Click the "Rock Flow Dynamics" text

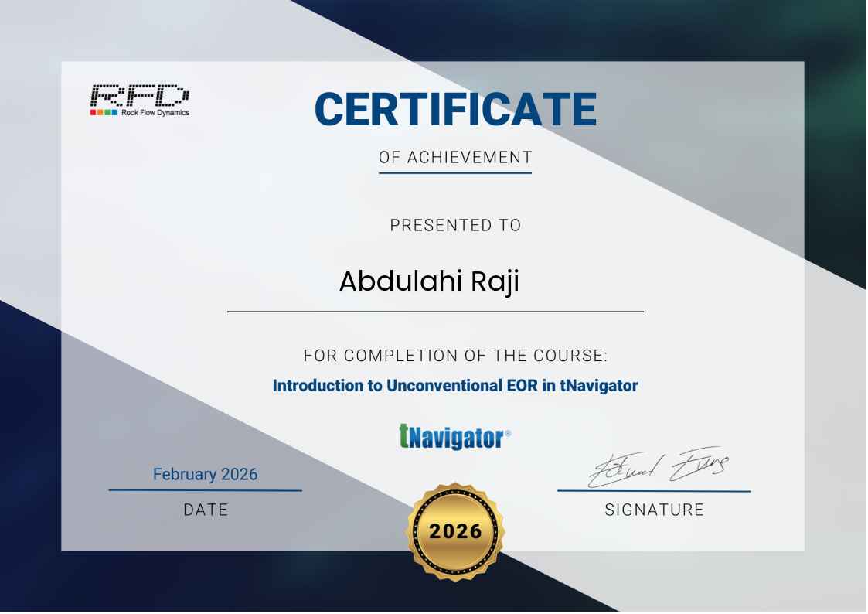pyautogui.click(x=155, y=113)
